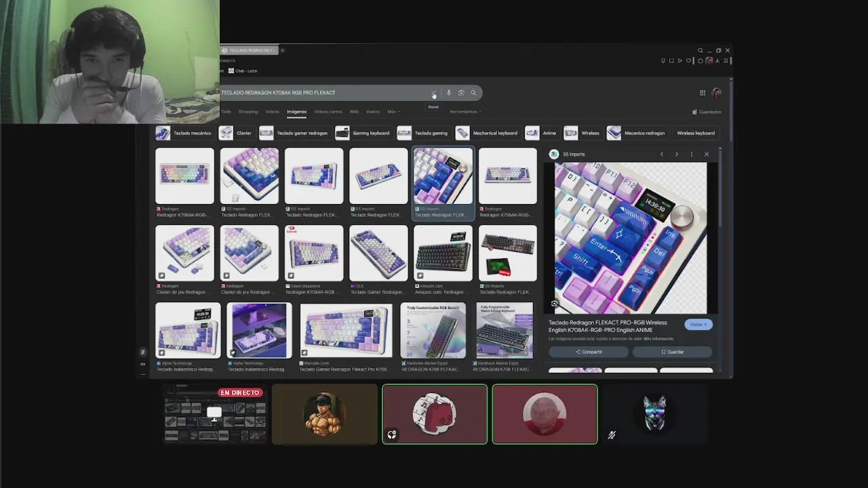Open the Truly Customizable RGB Backlit thumbnail

tap(433, 330)
